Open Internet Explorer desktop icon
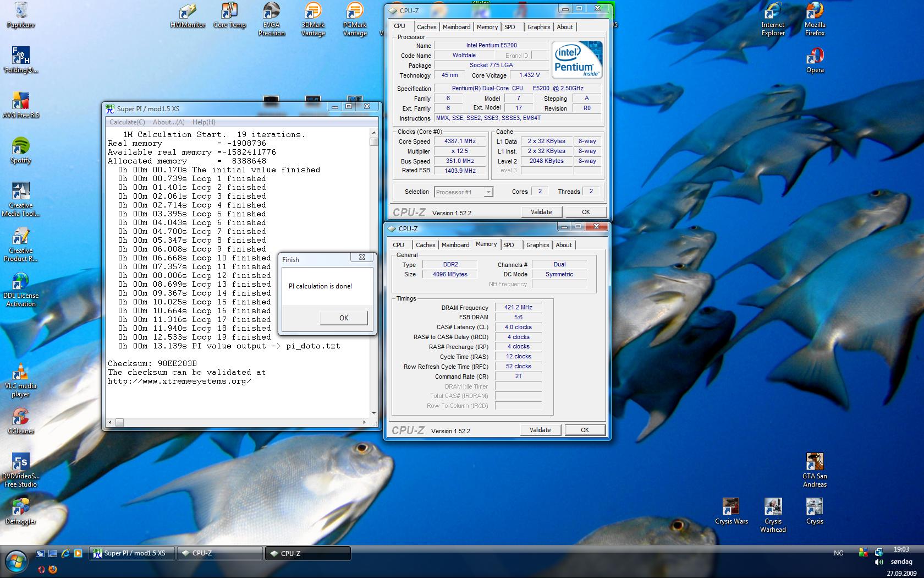The width and height of the screenshot is (924, 578). (x=773, y=19)
